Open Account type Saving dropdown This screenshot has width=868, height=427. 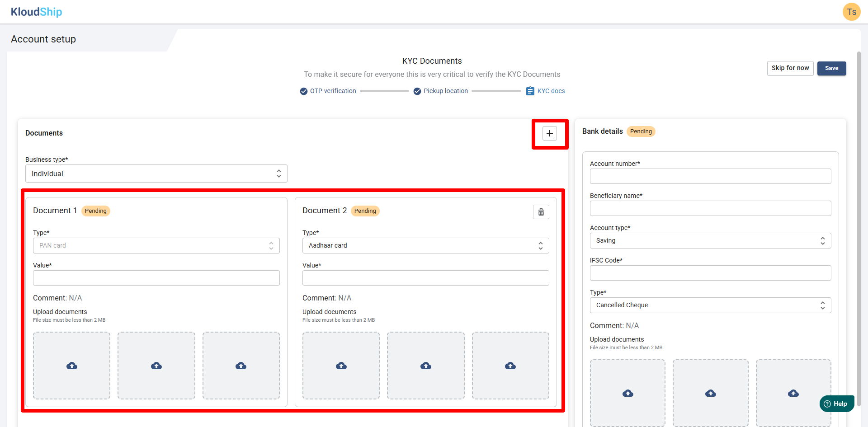pyautogui.click(x=711, y=240)
